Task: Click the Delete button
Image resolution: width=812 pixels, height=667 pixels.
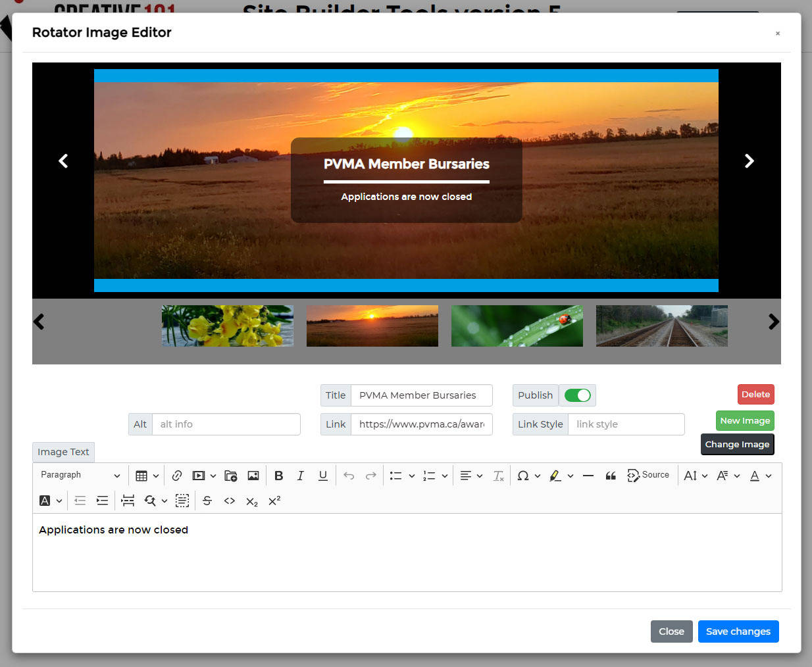Action: tap(755, 394)
